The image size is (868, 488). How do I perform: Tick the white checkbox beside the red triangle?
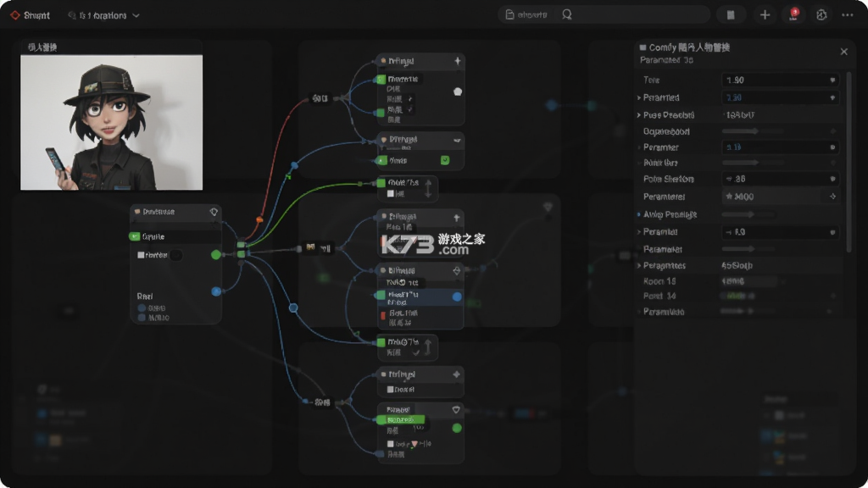(390, 444)
